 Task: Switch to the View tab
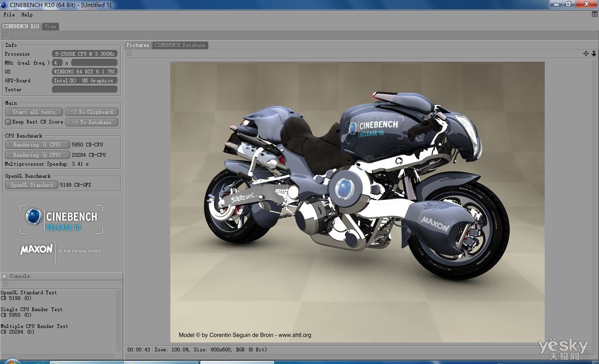51,26
